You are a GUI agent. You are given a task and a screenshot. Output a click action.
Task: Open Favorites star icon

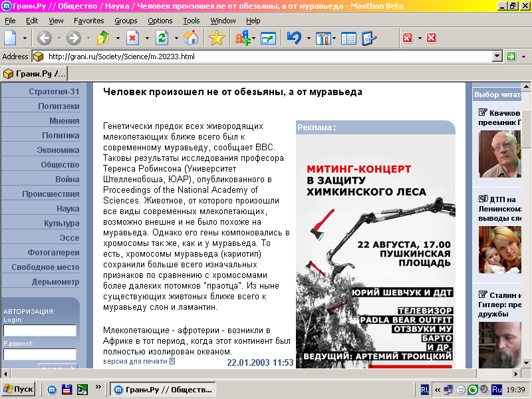point(216,38)
